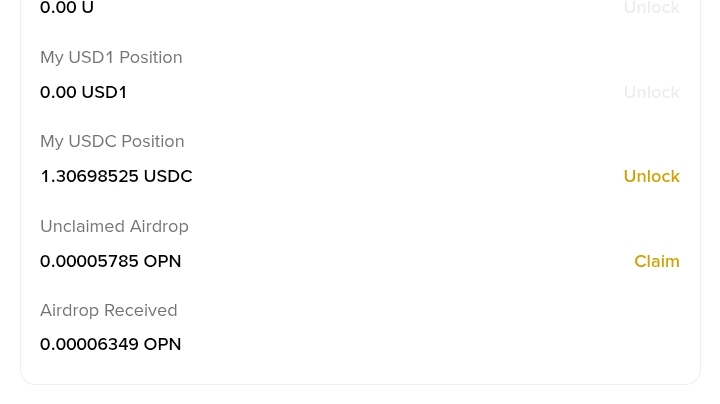The image size is (720, 404).
Task: Select the Airdrop Received label
Action: click(x=108, y=310)
